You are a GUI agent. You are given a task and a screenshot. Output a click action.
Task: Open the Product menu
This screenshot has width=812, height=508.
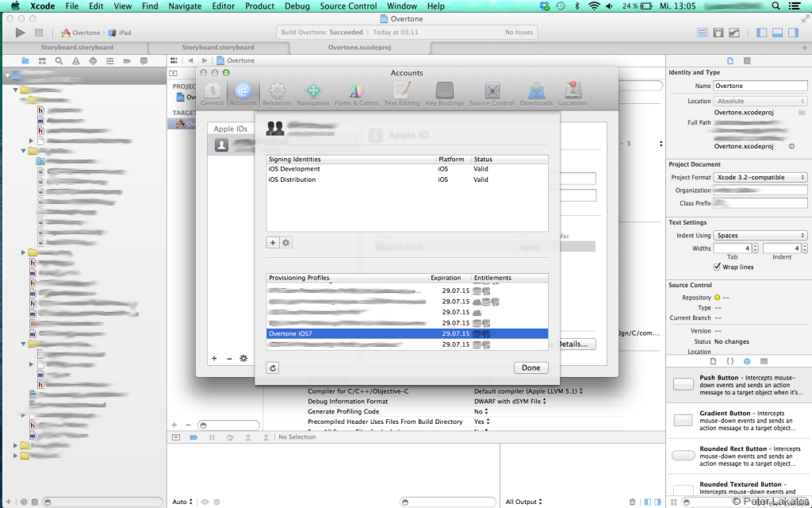[259, 6]
